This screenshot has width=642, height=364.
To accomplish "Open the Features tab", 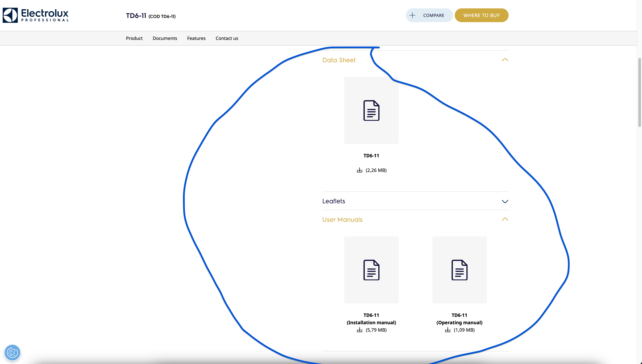I will [196, 38].
